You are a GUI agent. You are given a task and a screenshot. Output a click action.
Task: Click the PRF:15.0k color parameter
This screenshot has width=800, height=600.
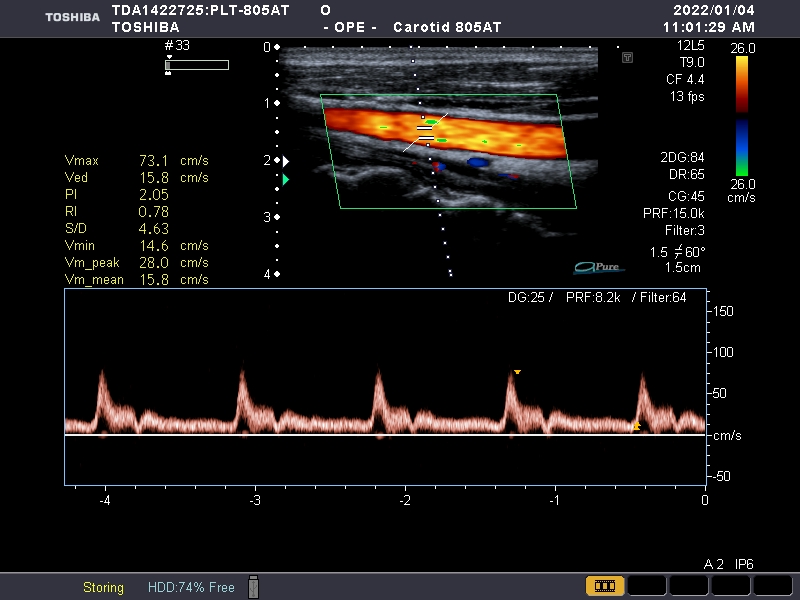click(x=674, y=214)
